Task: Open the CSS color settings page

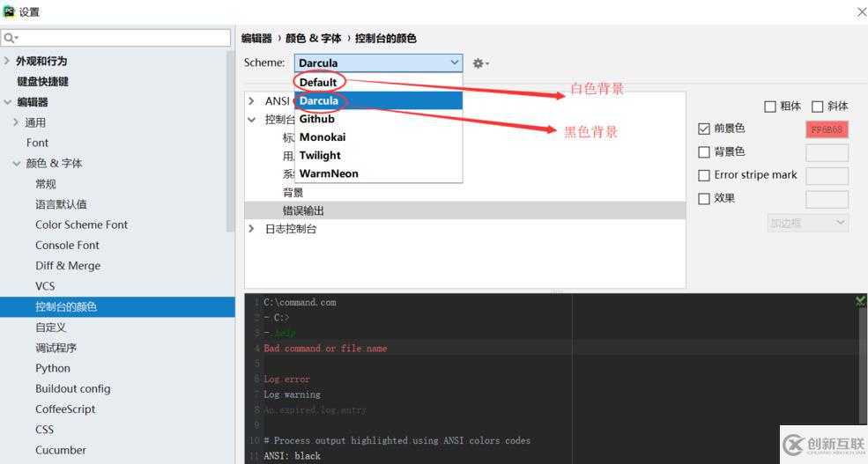Action: coord(44,430)
